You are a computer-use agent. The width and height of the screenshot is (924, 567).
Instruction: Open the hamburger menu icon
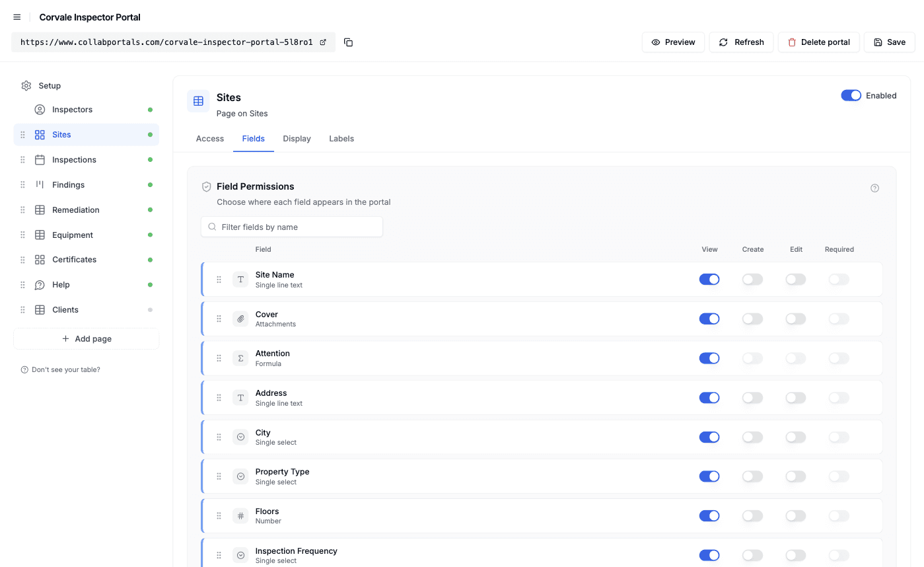pyautogui.click(x=17, y=17)
